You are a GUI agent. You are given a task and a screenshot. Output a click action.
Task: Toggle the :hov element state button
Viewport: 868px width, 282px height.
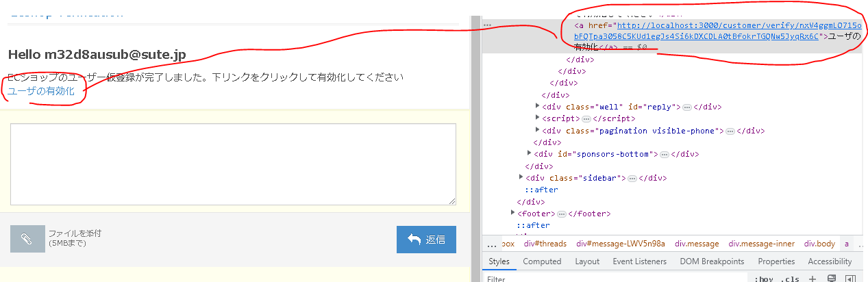[762, 279]
